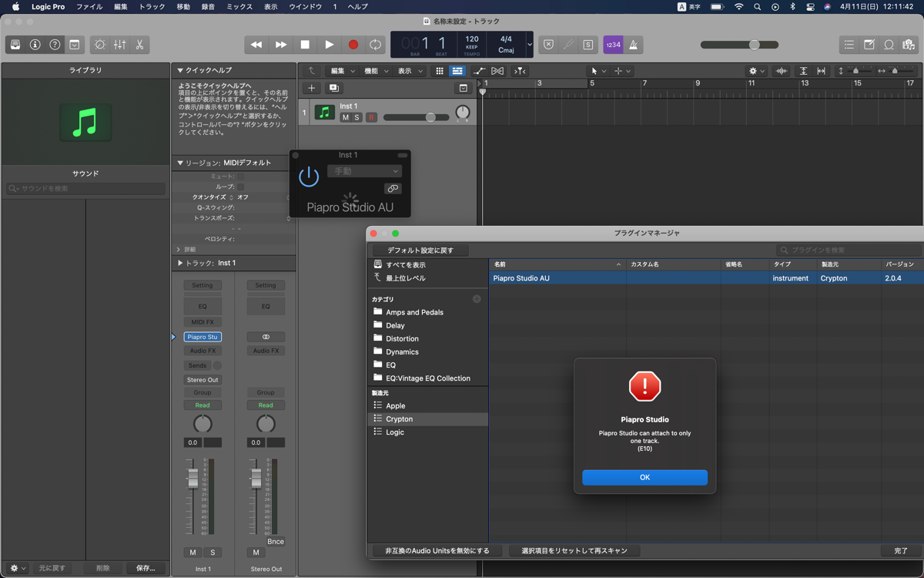Solo track Inst 1 in the track header
Viewport: 924px width, 578px height.
357,117
